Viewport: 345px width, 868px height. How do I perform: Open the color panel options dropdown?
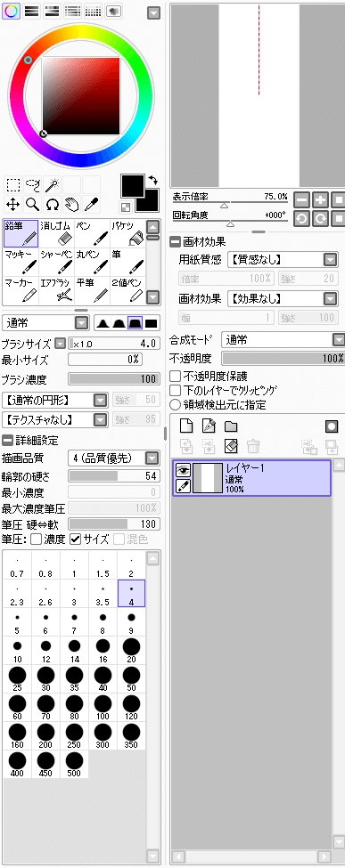click(x=153, y=12)
